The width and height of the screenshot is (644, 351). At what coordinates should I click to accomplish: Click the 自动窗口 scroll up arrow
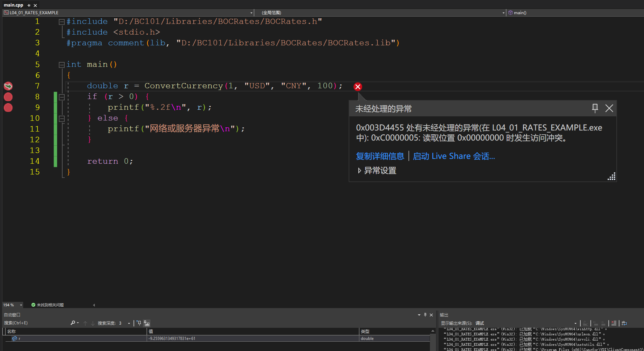tap(433, 331)
